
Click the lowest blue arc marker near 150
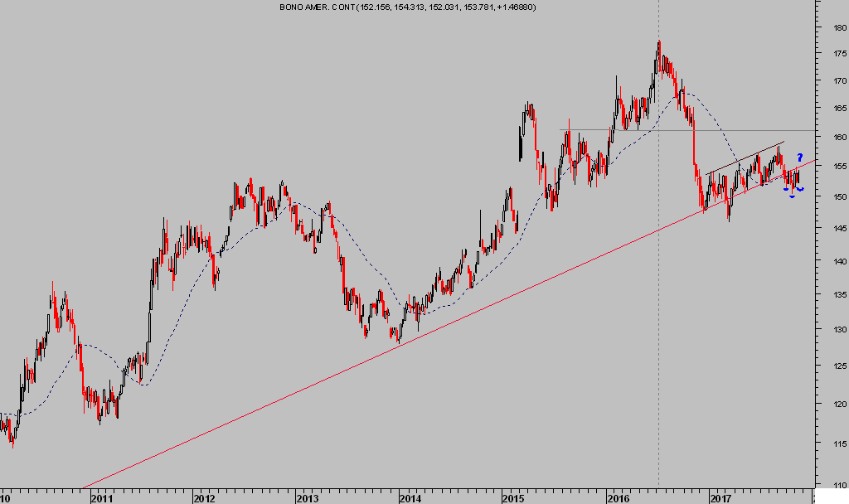[x=793, y=196]
